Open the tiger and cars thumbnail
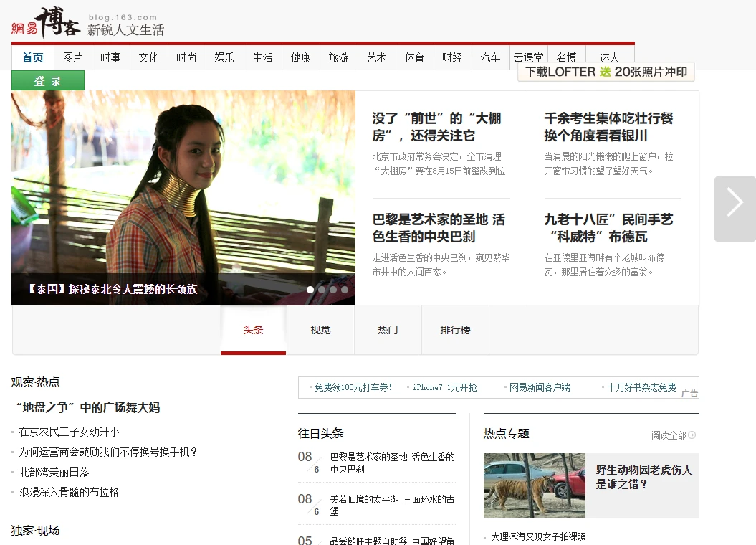The image size is (756, 545). [x=534, y=485]
